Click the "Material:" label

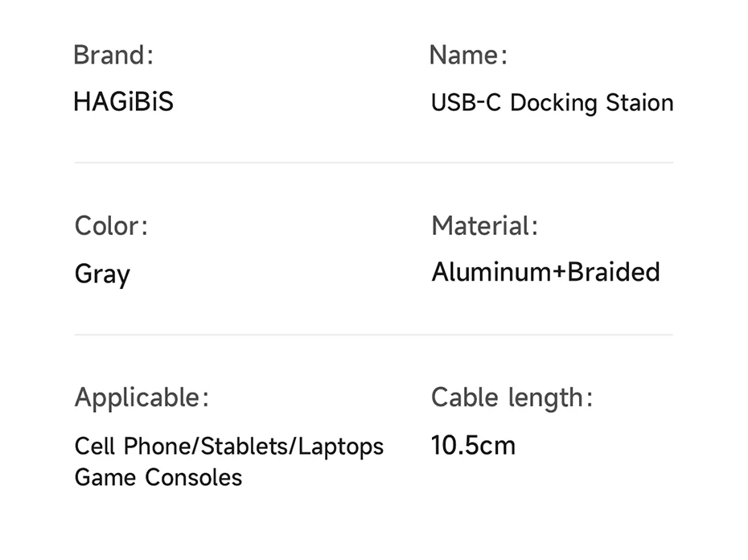tap(484, 226)
